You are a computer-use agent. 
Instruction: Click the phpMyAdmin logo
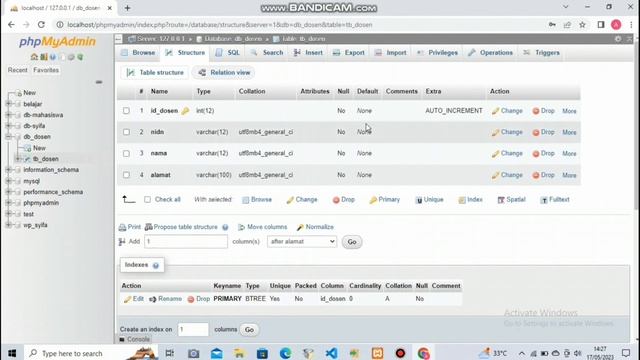[x=57, y=42]
